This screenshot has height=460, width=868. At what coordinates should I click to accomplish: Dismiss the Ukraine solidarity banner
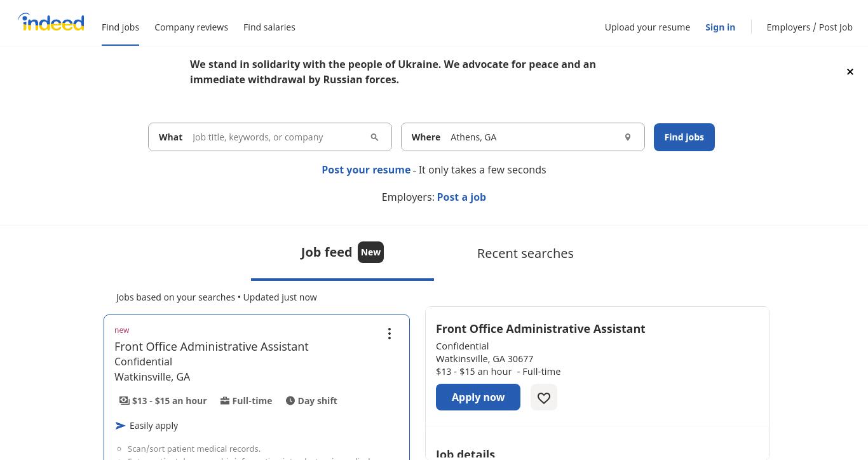(x=850, y=72)
